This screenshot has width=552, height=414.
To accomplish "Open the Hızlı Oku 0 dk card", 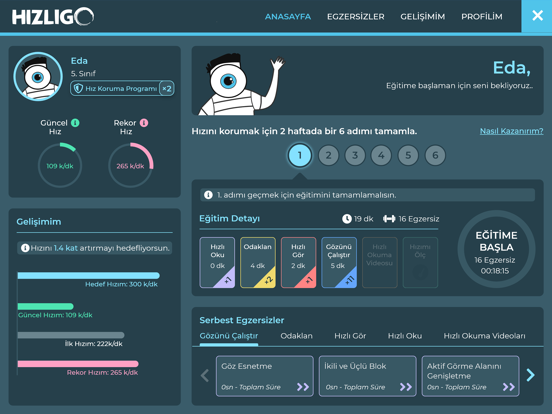I will pos(217,263).
